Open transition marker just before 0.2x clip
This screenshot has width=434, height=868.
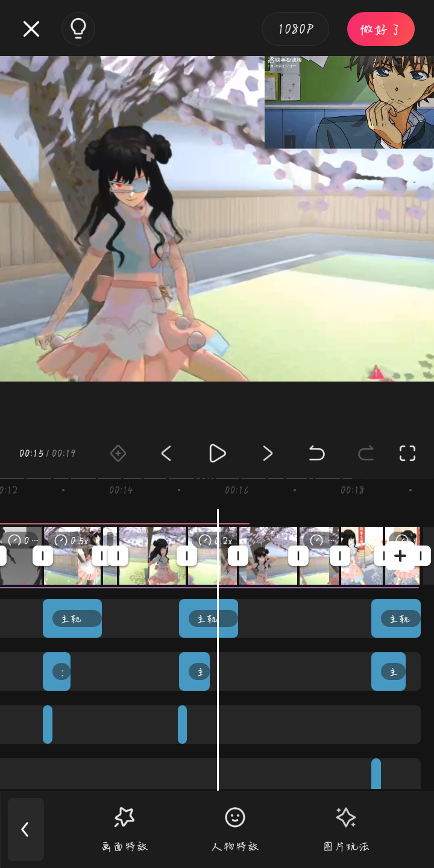187,556
